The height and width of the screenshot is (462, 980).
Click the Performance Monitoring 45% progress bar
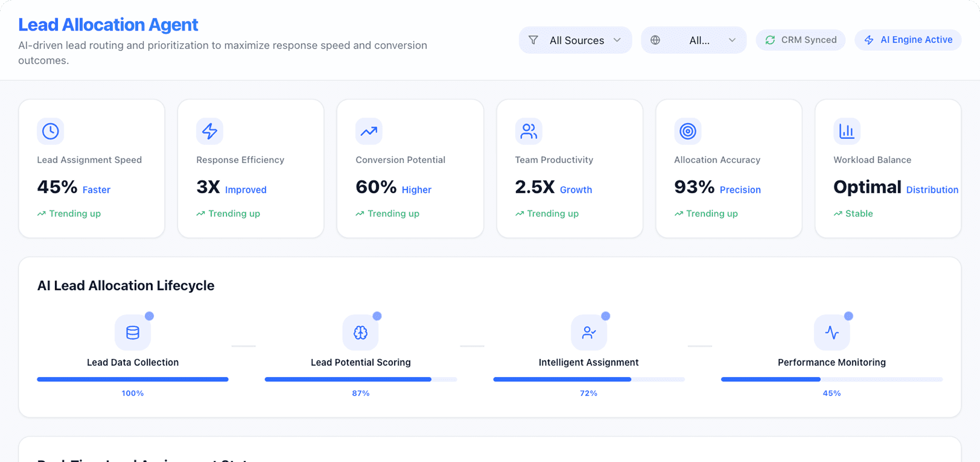click(832, 379)
